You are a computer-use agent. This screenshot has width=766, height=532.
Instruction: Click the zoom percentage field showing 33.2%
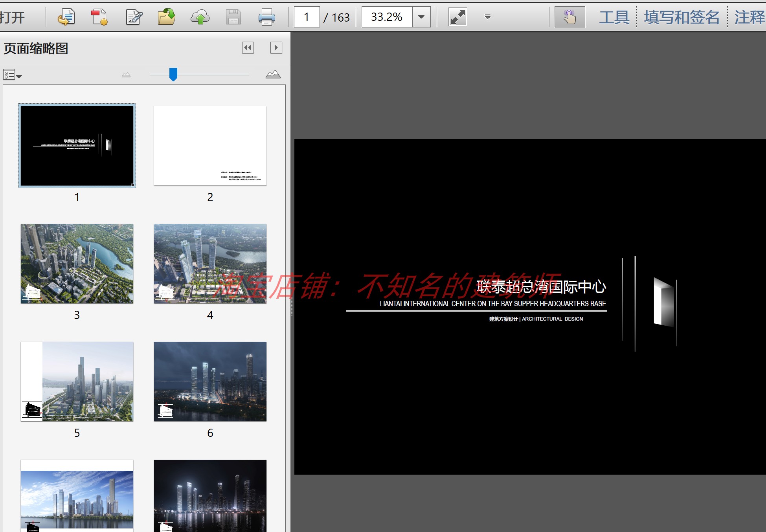[x=387, y=17]
